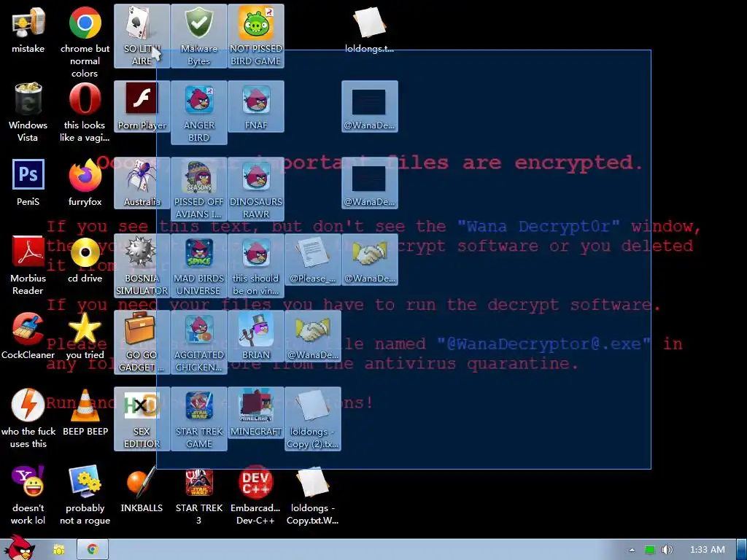
Task: Select 'this should be on vin...' icon
Action: click(256, 265)
